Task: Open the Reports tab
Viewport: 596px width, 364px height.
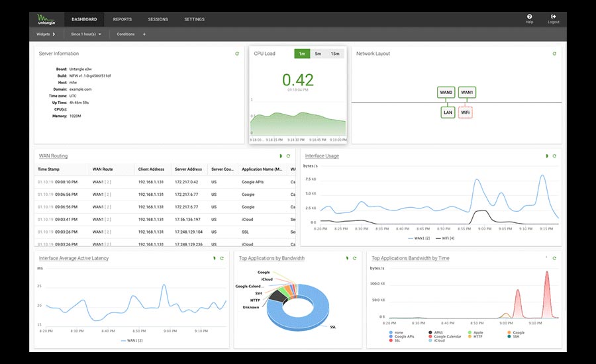Action: (x=123, y=19)
